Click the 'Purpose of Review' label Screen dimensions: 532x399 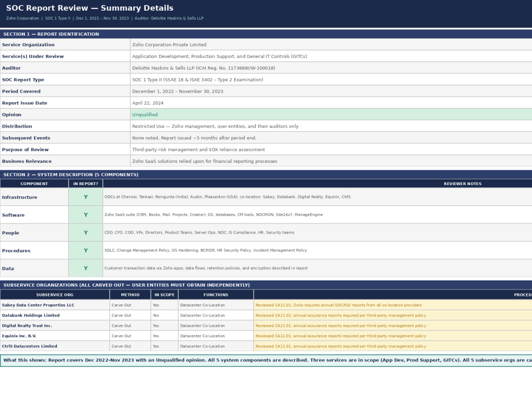(25, 149)
